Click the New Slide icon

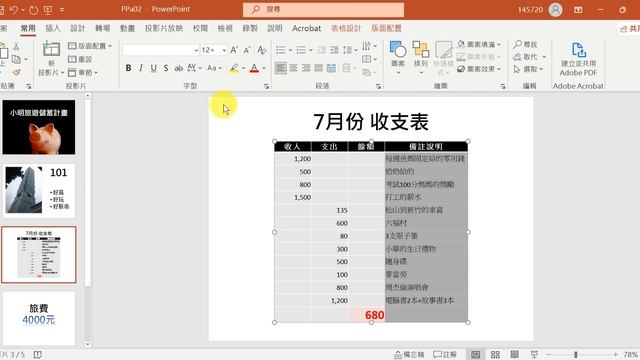[51, 50]
